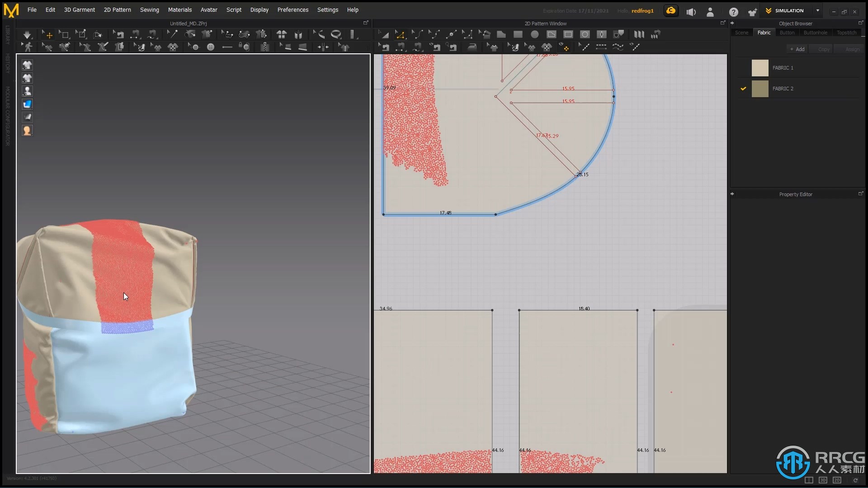Open the 3D Garment menu
Image resolution: width=868 pixels, height=488 pixels.
pos(79,9)
